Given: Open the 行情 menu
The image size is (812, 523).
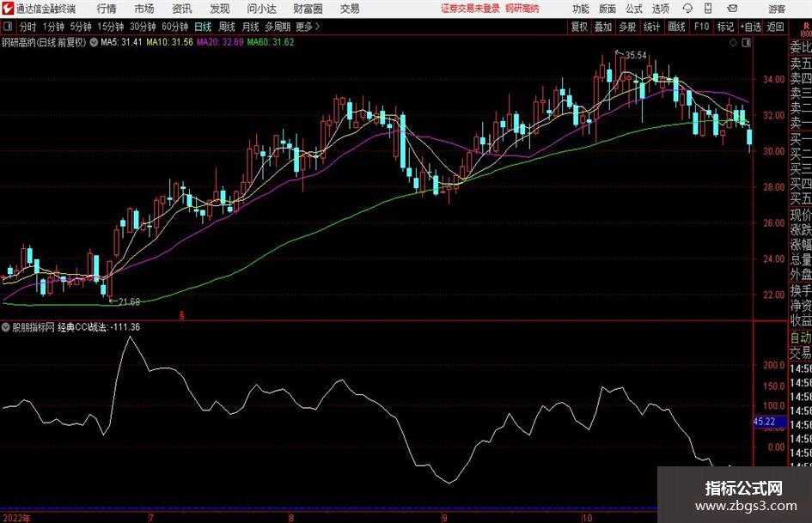Looking at the screenshot, I should point(107,9).
